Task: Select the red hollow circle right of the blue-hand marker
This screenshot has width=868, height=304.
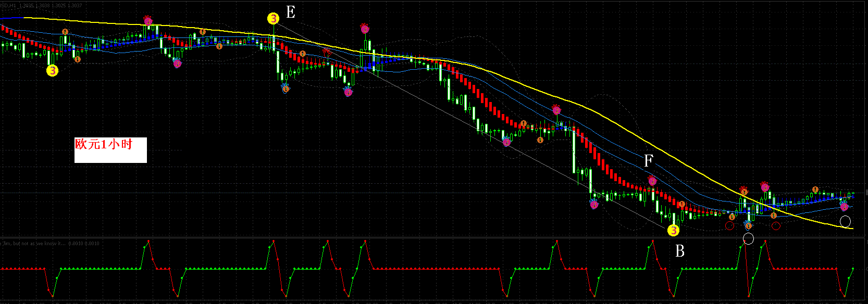Action: (x=776, y=226)
